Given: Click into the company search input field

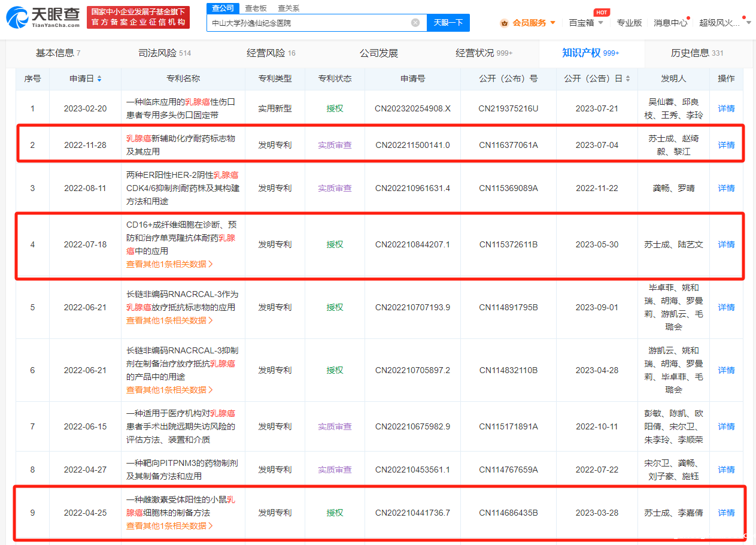Looking at the screenshot, I should [x=308, y=23].
